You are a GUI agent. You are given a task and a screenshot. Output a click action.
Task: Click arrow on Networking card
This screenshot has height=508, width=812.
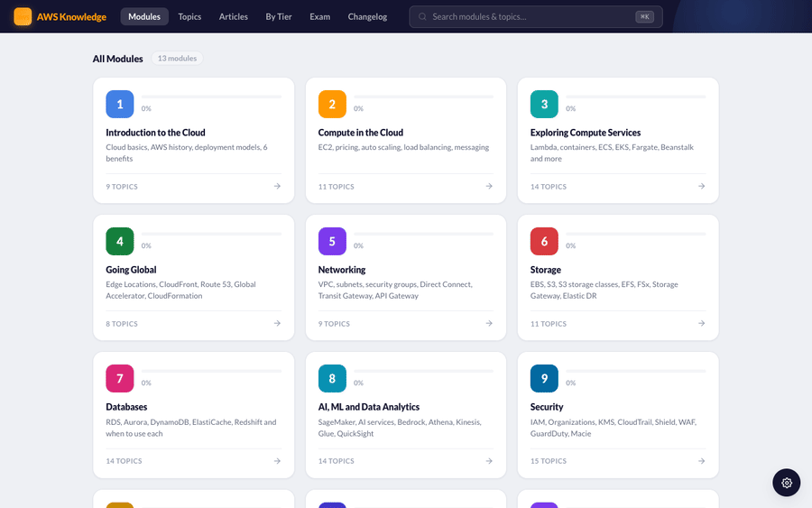pyautogui.click(x=489, y=323)
